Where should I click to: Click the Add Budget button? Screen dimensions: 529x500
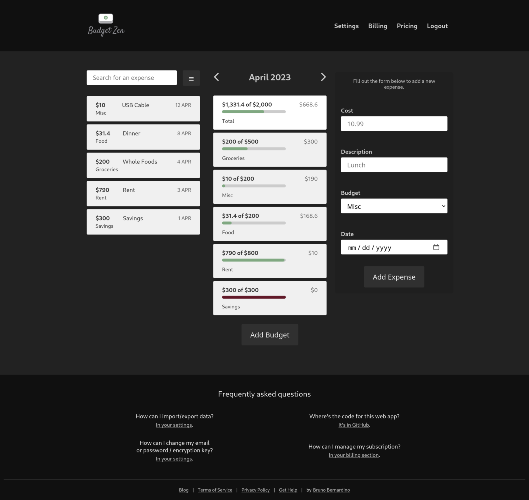coord(270,335)
